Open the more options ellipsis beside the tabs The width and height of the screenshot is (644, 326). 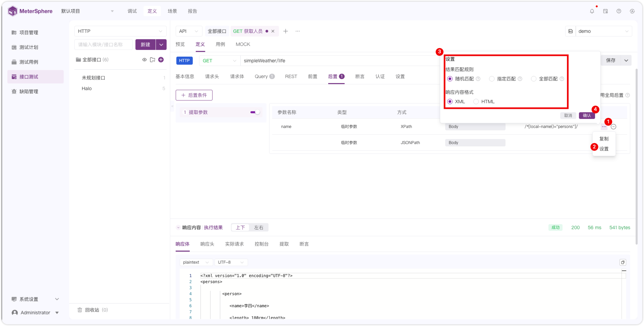[298, 31]
